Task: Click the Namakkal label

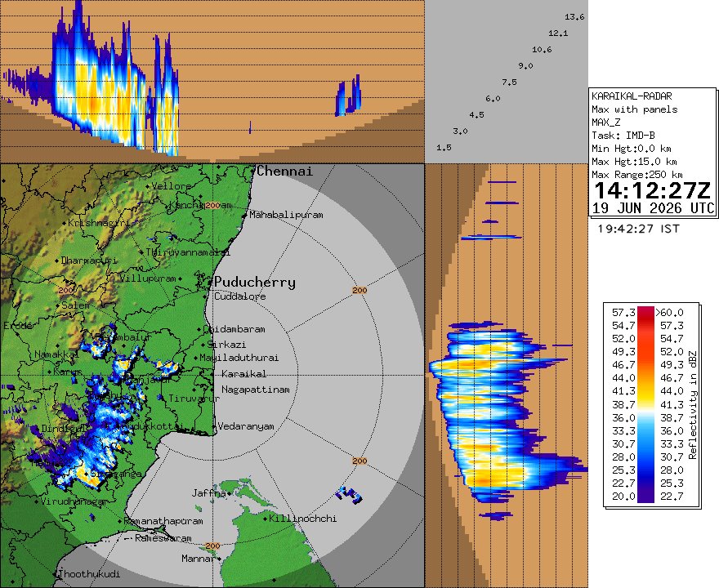Action: (56, 354)
